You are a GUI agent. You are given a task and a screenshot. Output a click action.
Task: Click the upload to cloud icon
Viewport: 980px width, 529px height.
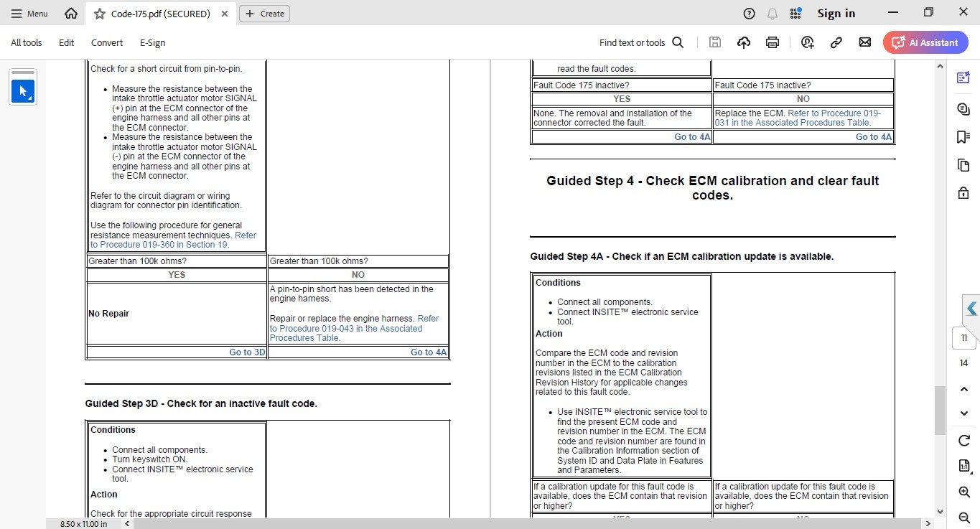(744, 42)
